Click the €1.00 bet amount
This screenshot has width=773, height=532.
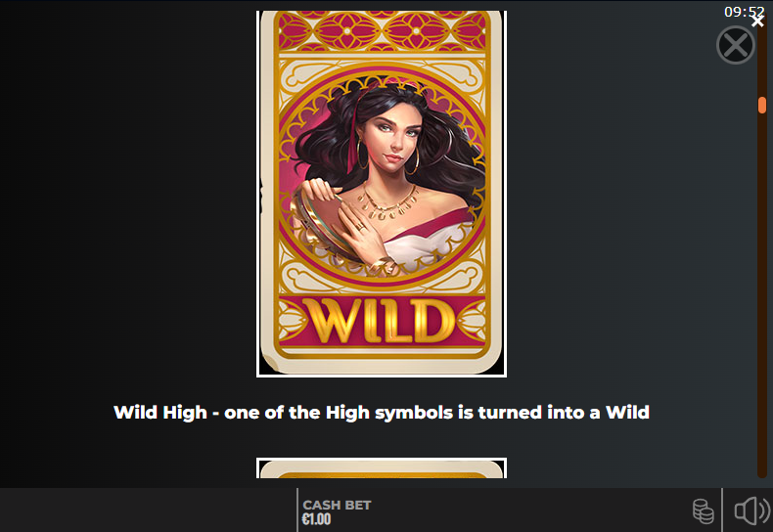coord(316,519)
